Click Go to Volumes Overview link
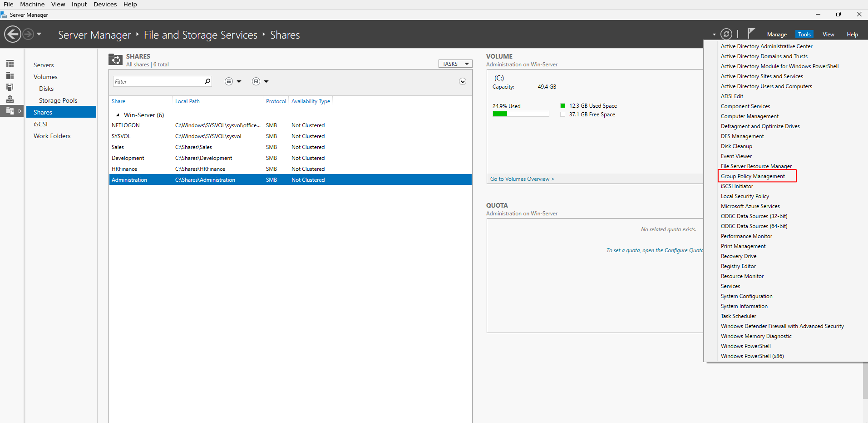The image size is (868, 423). click(x=522, y=179)
